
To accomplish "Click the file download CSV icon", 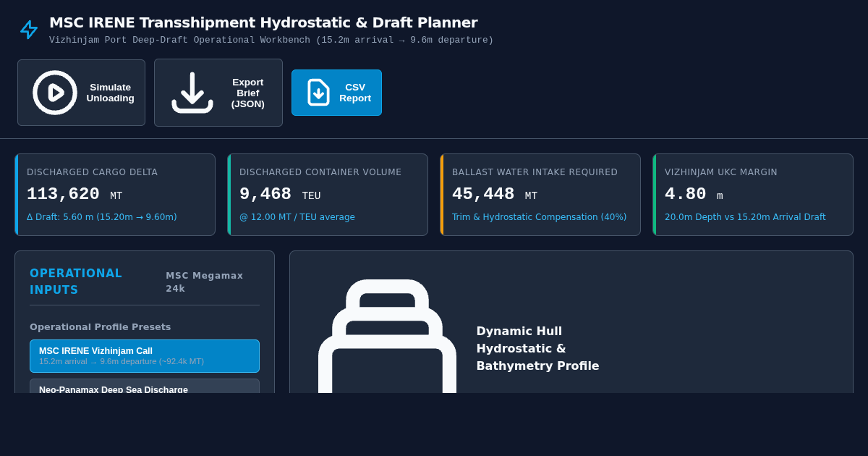I will coord(319,93).
